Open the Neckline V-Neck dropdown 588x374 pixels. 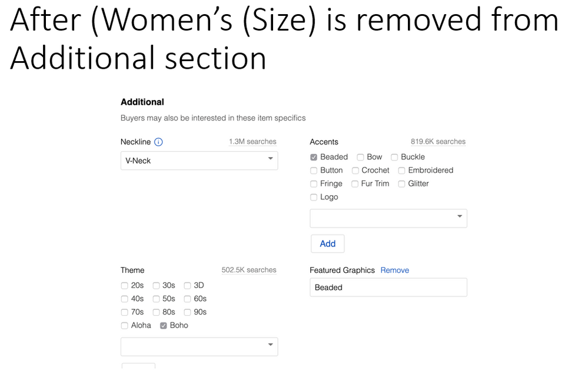[x=199, y=161]
